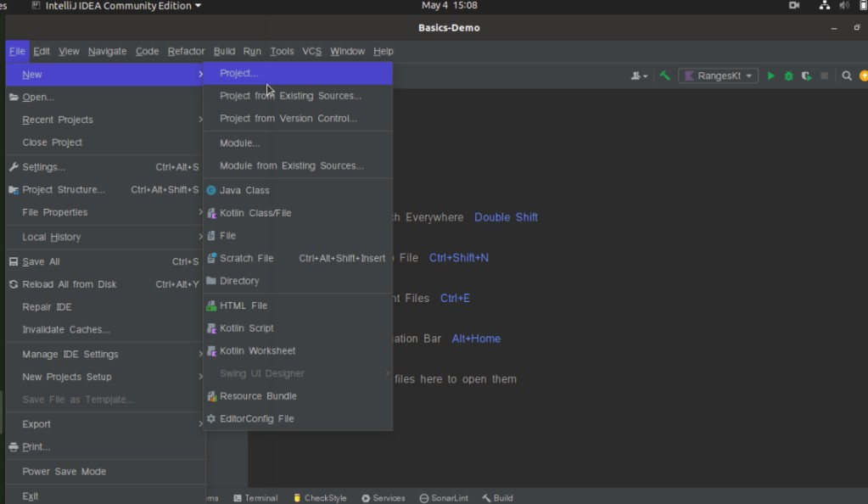Choose Kotlin Class/File in the New submenu

(x=255, y=213)
